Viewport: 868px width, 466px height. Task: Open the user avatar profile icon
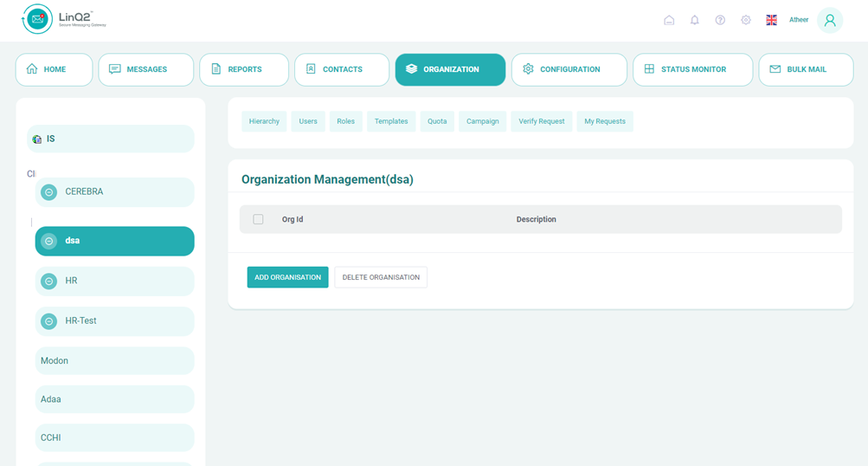click(829, 21)
